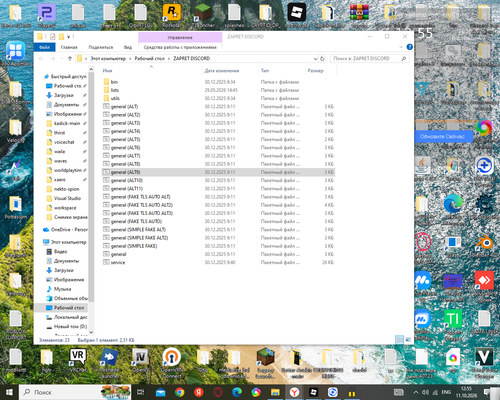Expand the ribbon using the chevron
The width and height of the screenshot is (500, 400).
coord(401,47)
